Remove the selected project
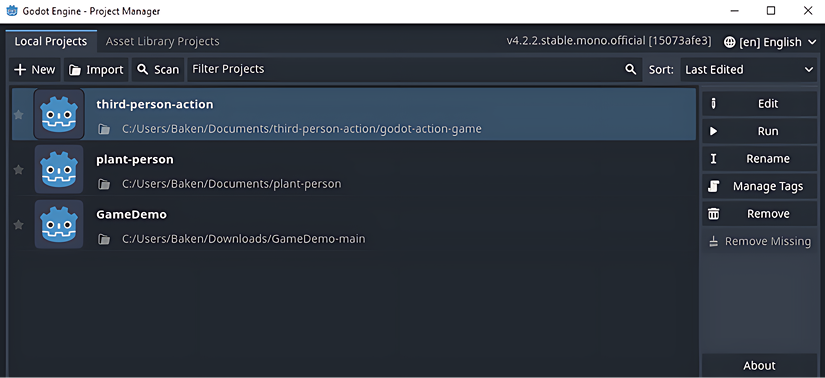Image resolution: width=825 pixels, height=378 pixels. coord(759,214)
